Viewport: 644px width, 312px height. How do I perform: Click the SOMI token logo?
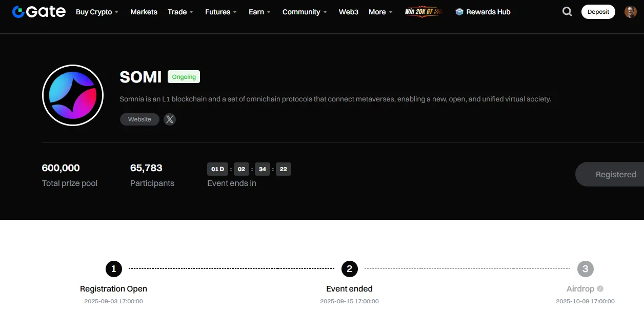tap(73, 95)
